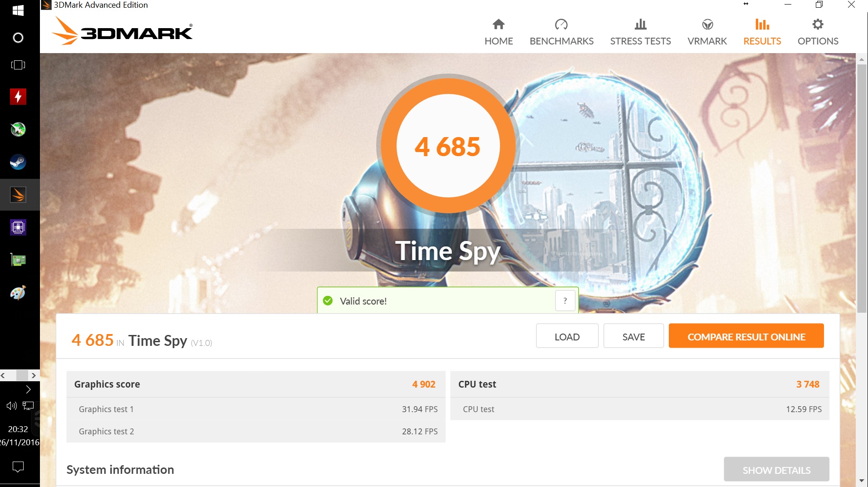
Task: Click the 28.12 FPS value
Action: (x=420, y=431)
